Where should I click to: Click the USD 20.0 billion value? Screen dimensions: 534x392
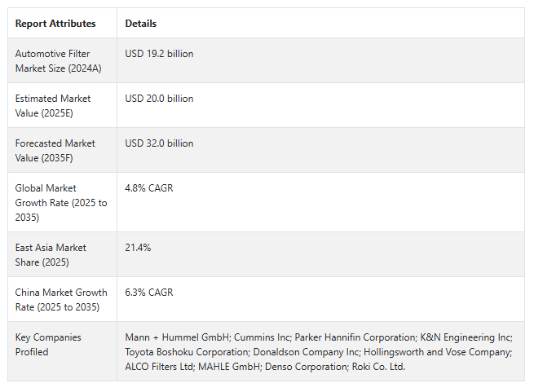(159, 99)
